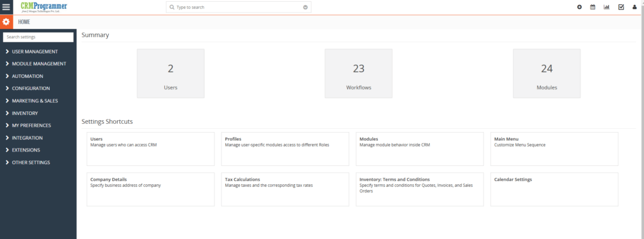Screen dimensions: 644x239
Task: Click the quick create plus icon
Action: [579, 7]
